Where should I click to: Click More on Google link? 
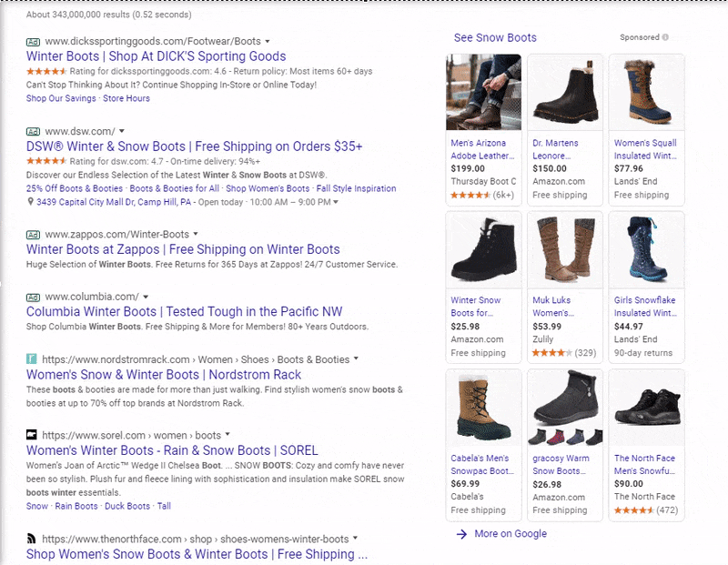pyautogui.click(x=511, y=534)
